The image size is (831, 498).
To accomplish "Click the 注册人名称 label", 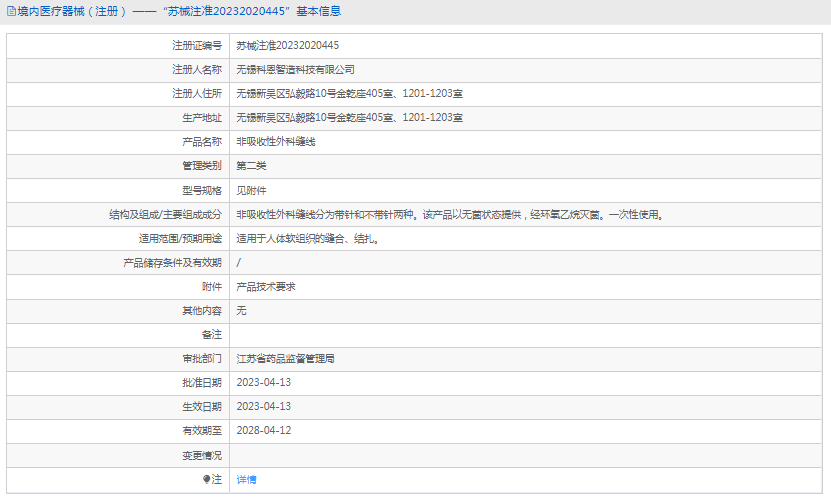I will click(197, 69).
